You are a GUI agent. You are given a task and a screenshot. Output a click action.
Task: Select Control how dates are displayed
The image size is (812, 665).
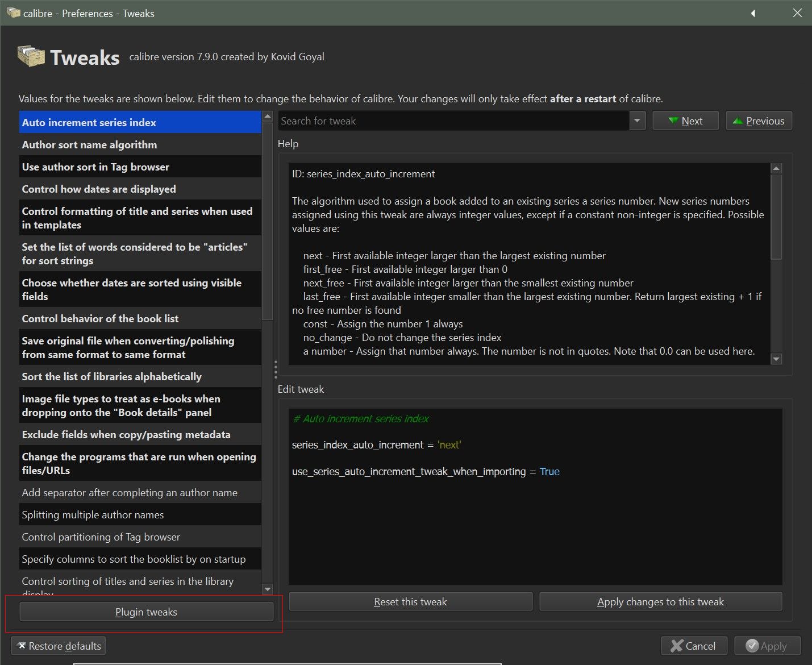point(140,189)
